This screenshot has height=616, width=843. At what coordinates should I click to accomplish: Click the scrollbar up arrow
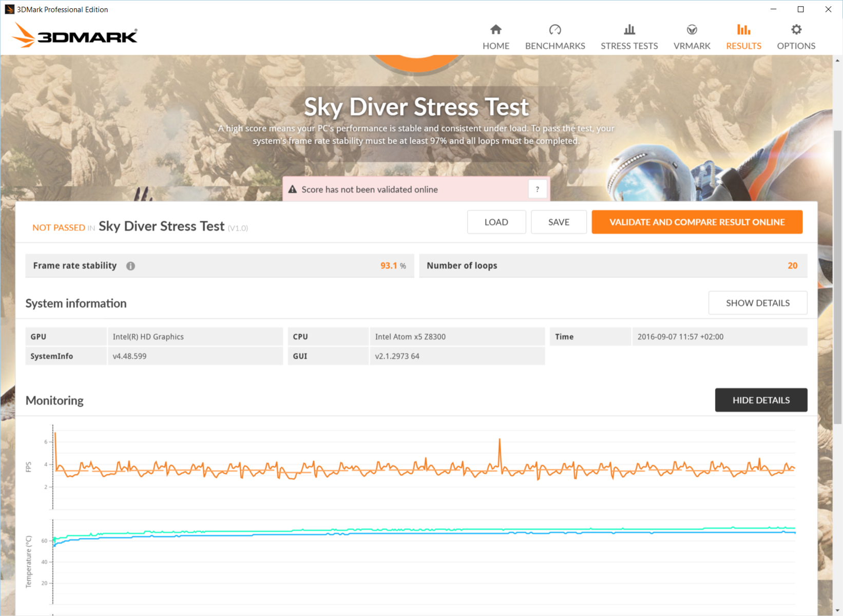click(x=837, y=61)
